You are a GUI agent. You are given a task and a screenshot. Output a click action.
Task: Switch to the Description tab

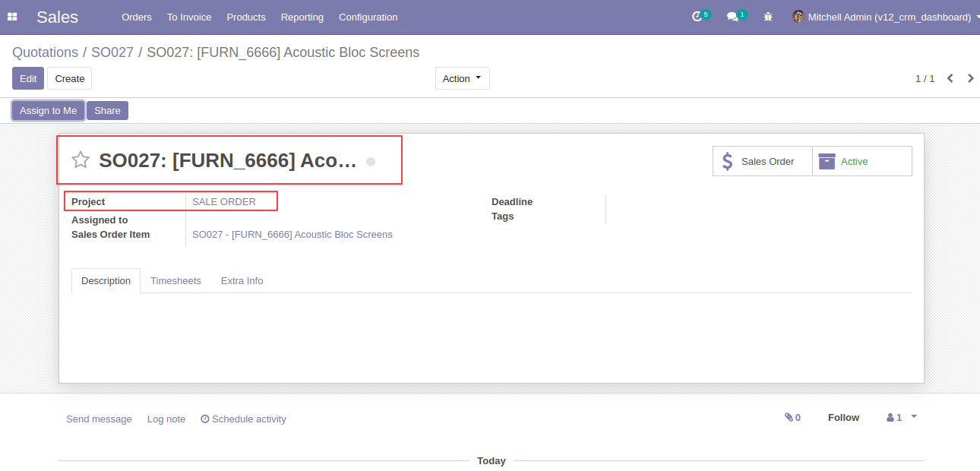[x=106, y=280]
